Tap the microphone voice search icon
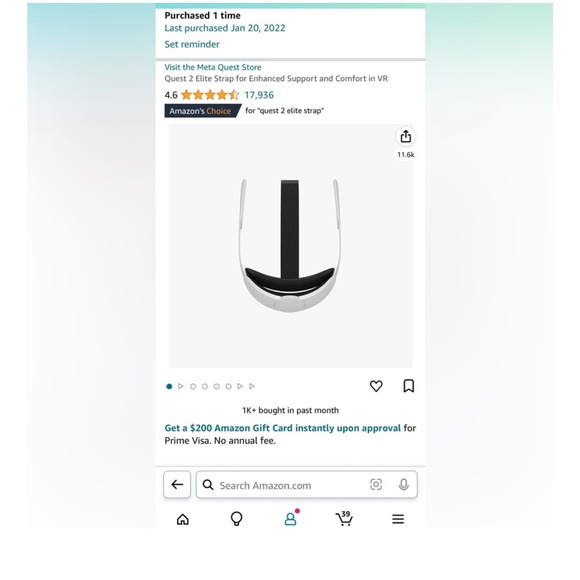Screen dimensions: 580x580 pos(404,485)
